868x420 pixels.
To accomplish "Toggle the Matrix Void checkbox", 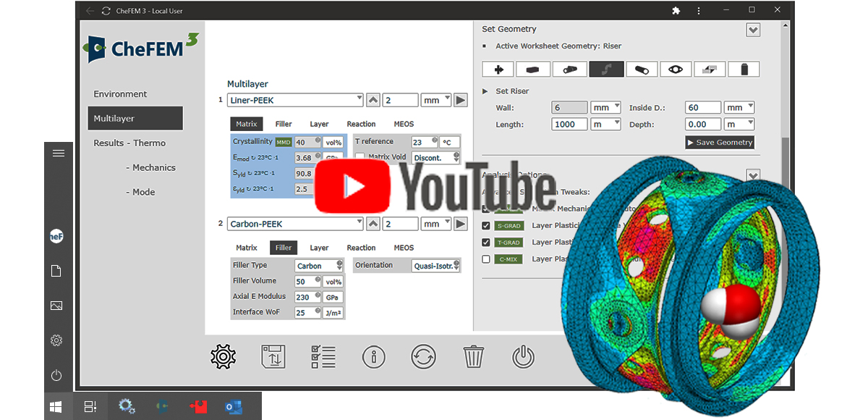I will [x=359, y=157].
